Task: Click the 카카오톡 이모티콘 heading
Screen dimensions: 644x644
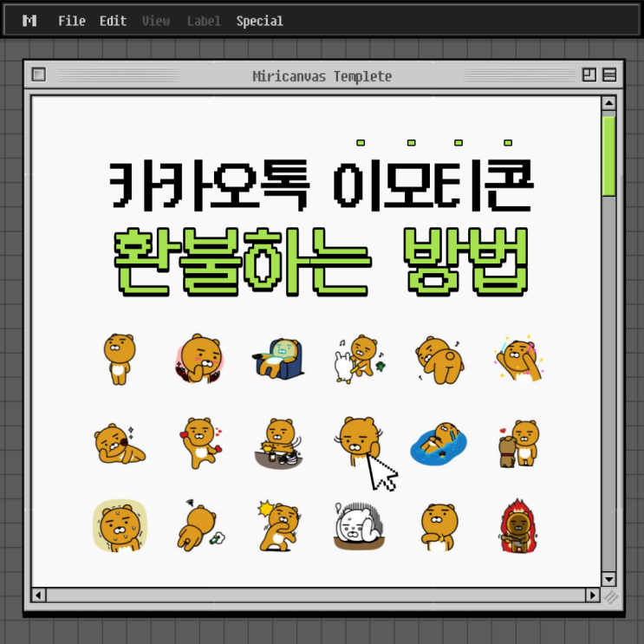Action: pos(322,185)
